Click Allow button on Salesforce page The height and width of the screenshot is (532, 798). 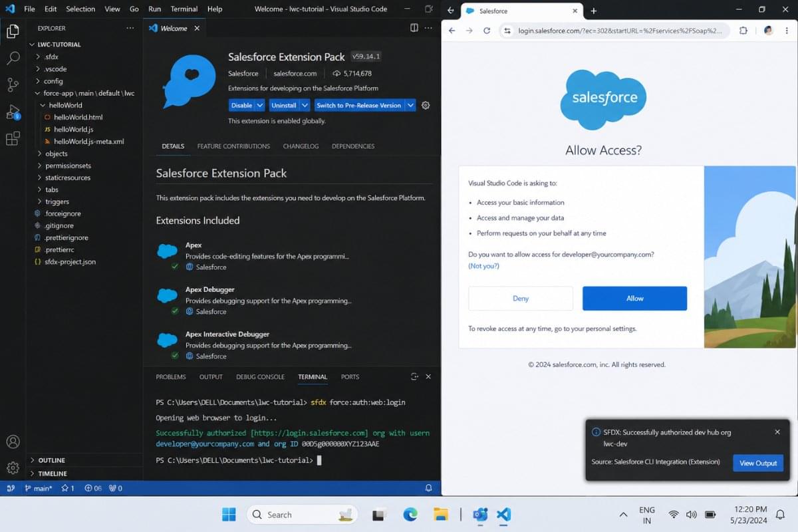pyautogui.click(x=634, y=299)
